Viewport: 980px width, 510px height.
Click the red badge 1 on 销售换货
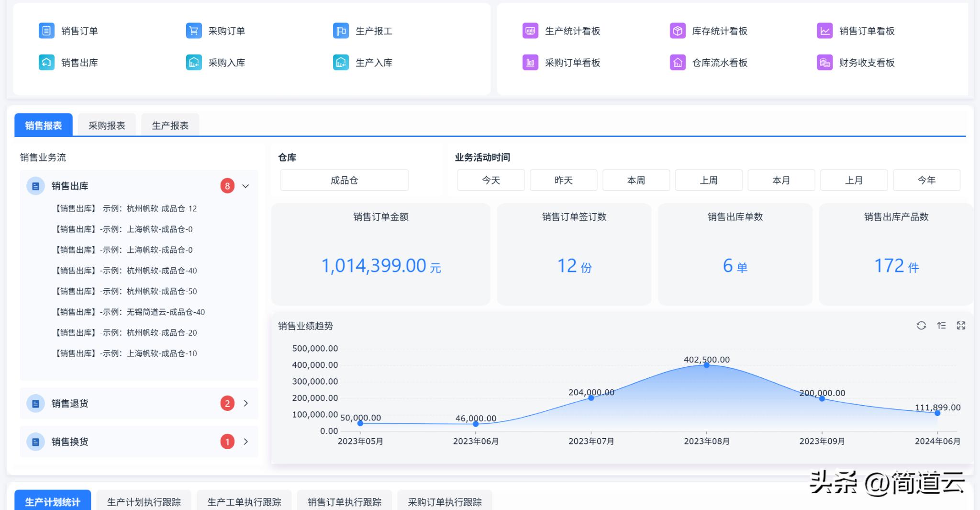coord(227,442)
